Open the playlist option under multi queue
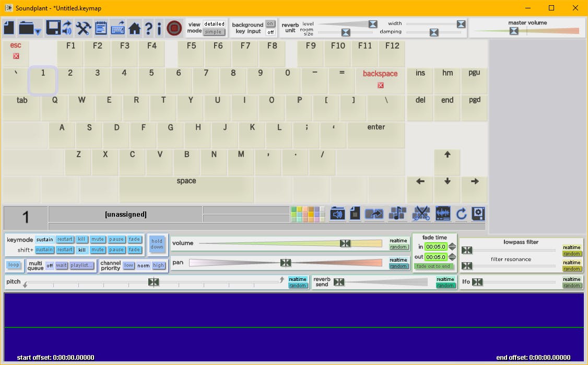The image size is (588, 365). click(82, 265)
